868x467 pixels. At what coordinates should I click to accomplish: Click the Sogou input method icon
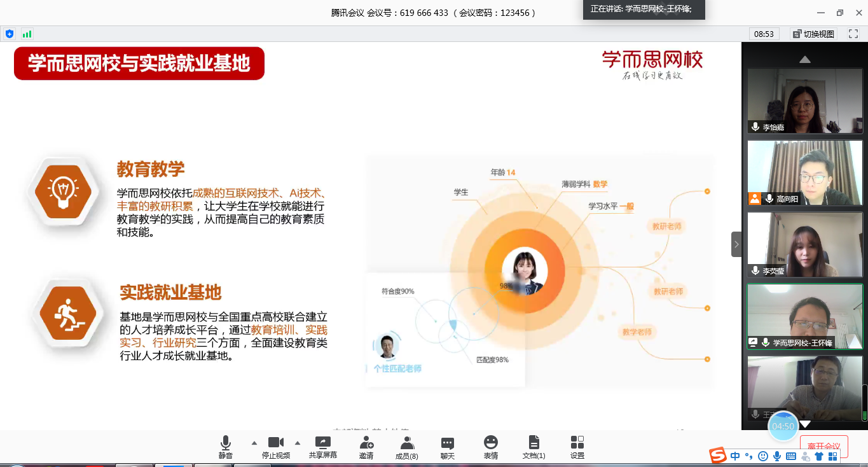[718, 456]
